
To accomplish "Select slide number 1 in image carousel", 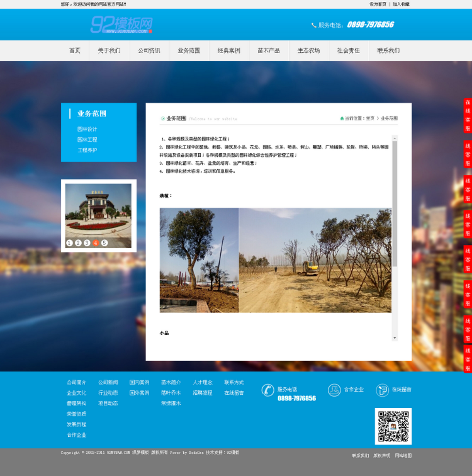I will pyautogui.click(x=69, y=243).
